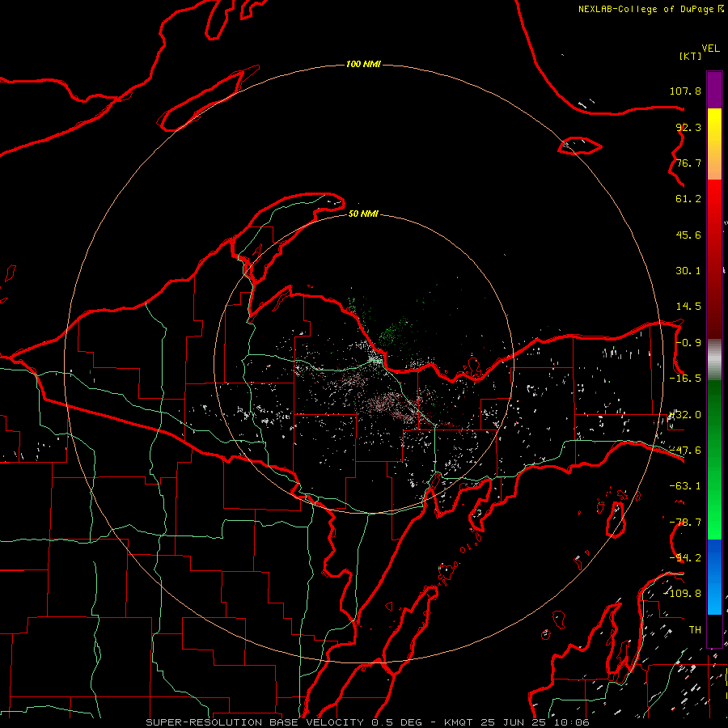Click the green velocity echo cluster over the lake
This screenshot has height=728, width=728.
point(394,332)
